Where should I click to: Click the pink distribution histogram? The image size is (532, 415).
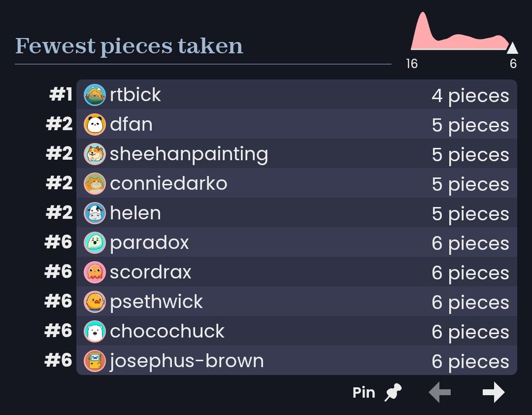click(460, 31)
